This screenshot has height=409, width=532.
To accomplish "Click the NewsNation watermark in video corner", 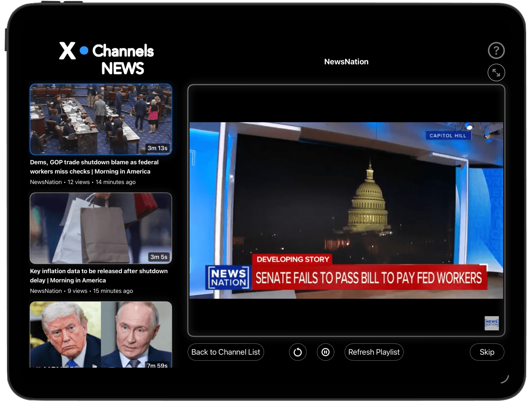I will [x=491, y=323].
